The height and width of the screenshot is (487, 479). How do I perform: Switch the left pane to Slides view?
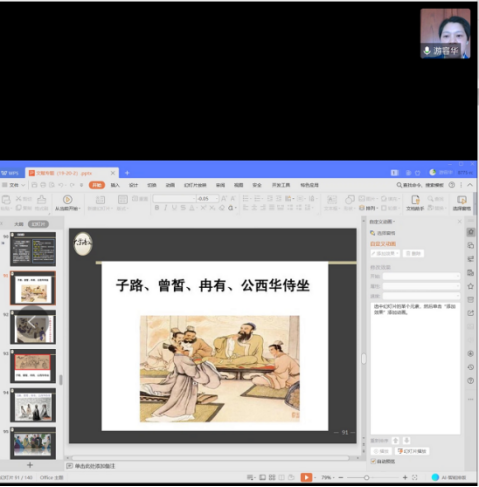[x=38, y=224]
